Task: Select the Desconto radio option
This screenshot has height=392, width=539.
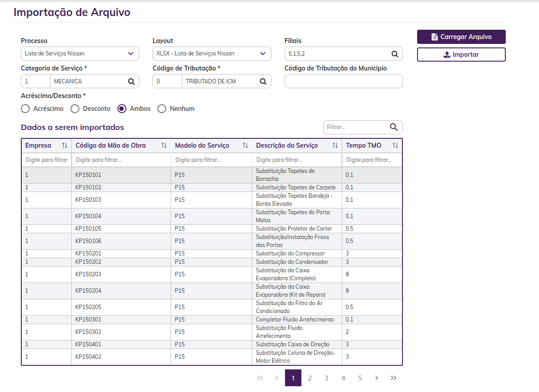Action: tap(75, 109)
